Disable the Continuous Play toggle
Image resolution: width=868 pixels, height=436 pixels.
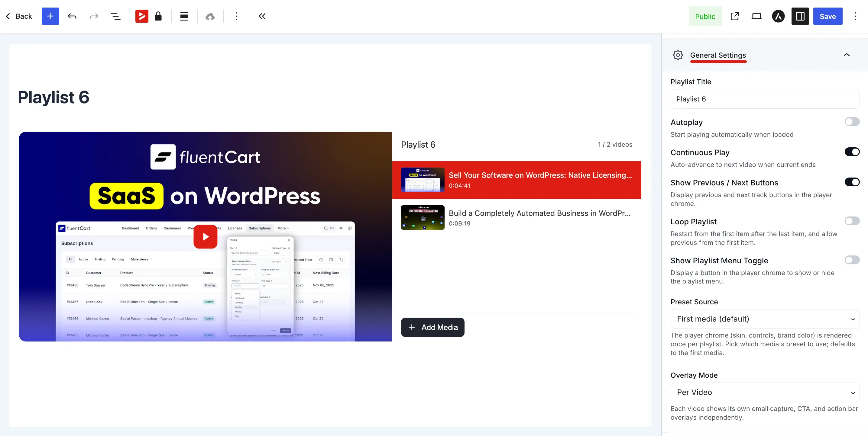tap(852, 152)
